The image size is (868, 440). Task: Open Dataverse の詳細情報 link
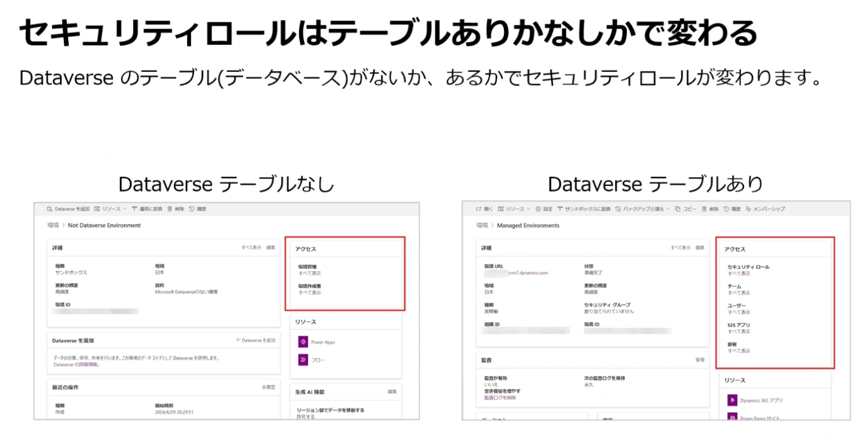[76, 365]
